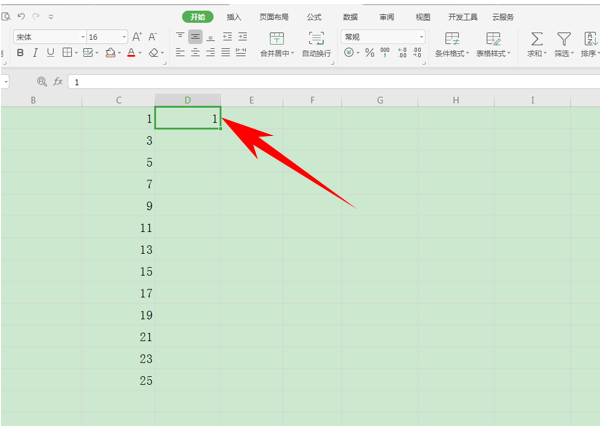Image resolution: width=600 pixels, height=426 pixels.
Task: Open the alignment group dialog launcher
Action: (x=333, y=64)
